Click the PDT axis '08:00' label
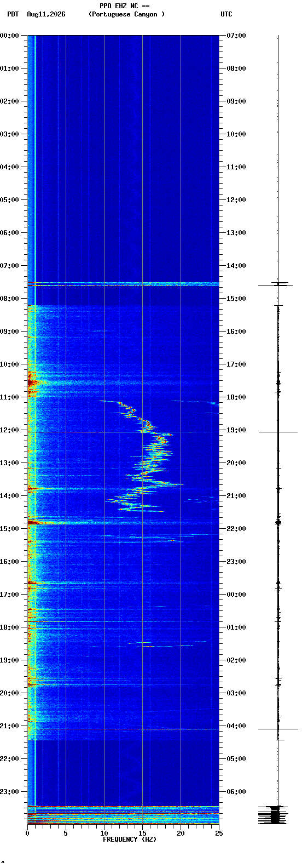This screenshot has width=302, height=868. tap(10, 299)
